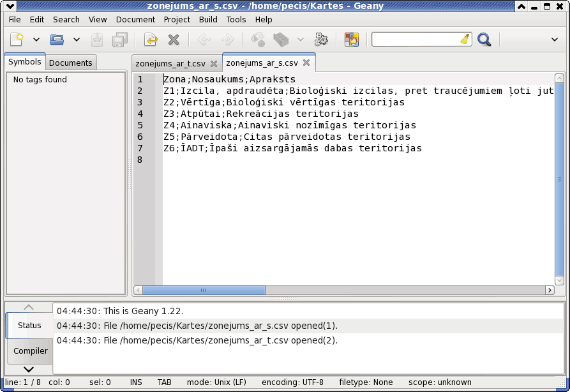Open the Tools menu
This screenshot has width=570, height=392.
coord(236,20)
